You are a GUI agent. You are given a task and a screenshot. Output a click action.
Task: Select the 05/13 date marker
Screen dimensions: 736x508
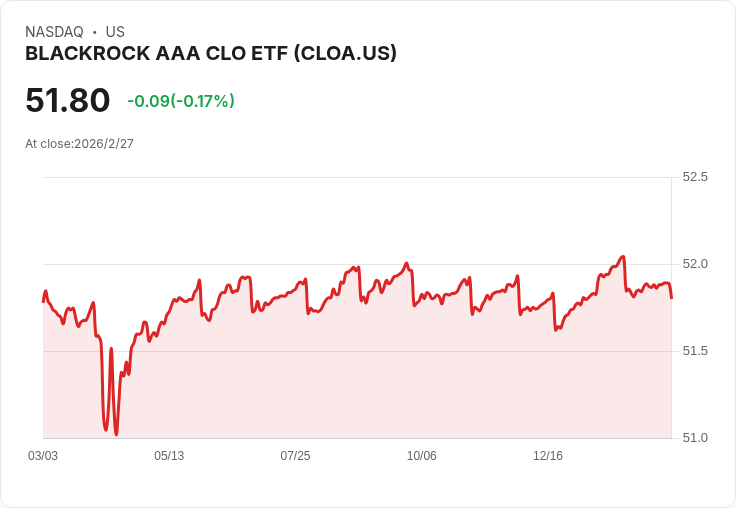tap(169, 456)
